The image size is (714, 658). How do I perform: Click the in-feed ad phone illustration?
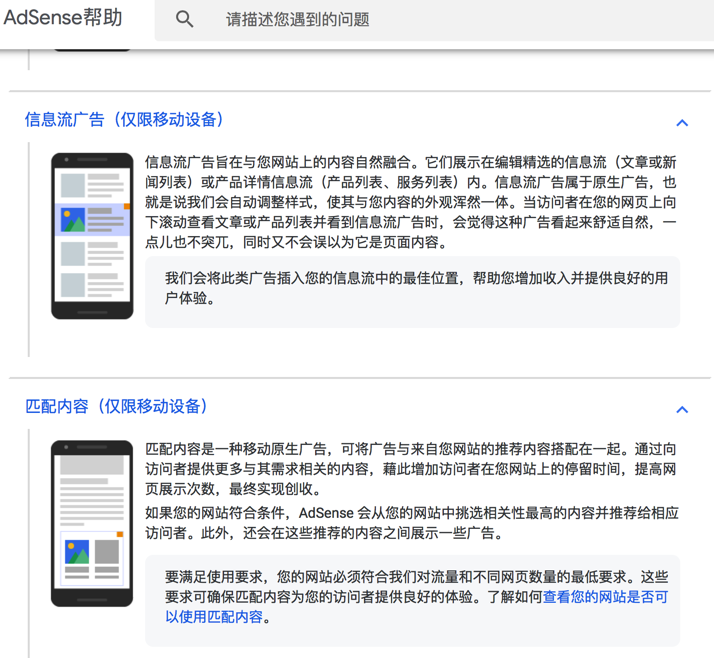click(x=92, y=236)
